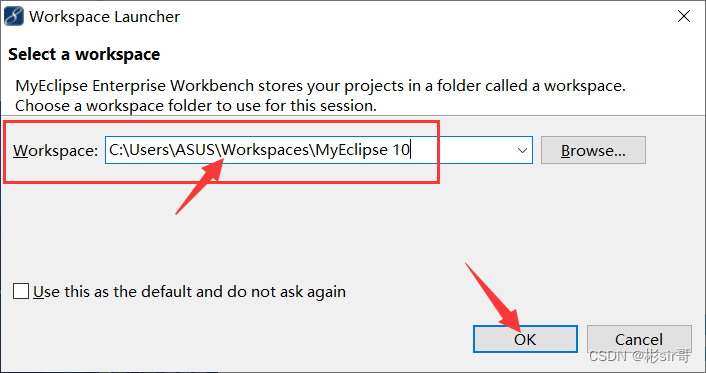Close the Workspace Launcher dialog

click(x=683, y=16)
